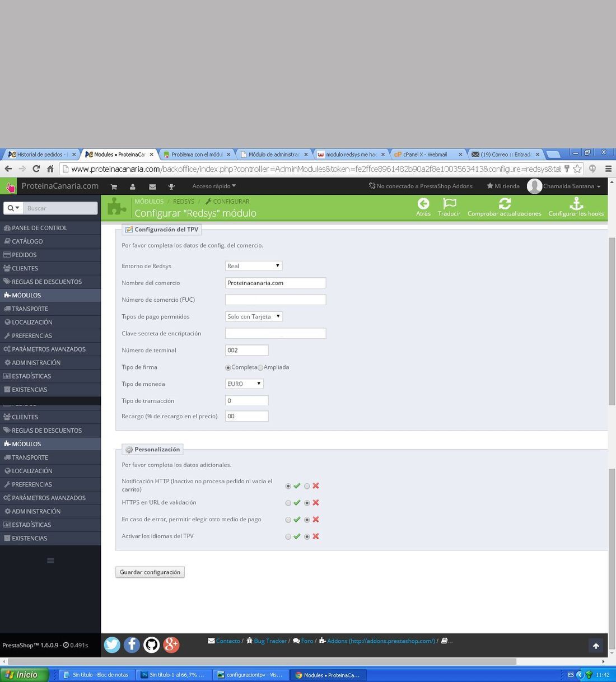This screenshot has width=616, height=682.
Task: Open configuraciontpv taskbar item
Action: coord(251,675)
